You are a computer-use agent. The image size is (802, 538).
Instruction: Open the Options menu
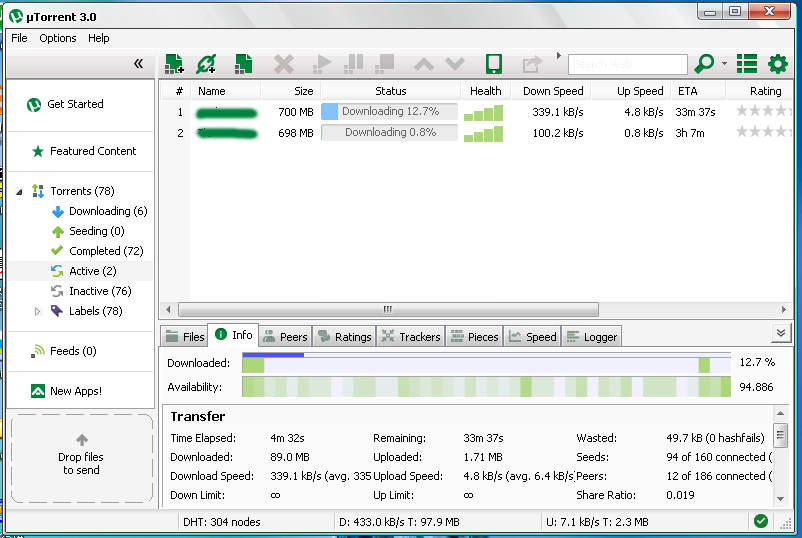[x=58, y=38]
